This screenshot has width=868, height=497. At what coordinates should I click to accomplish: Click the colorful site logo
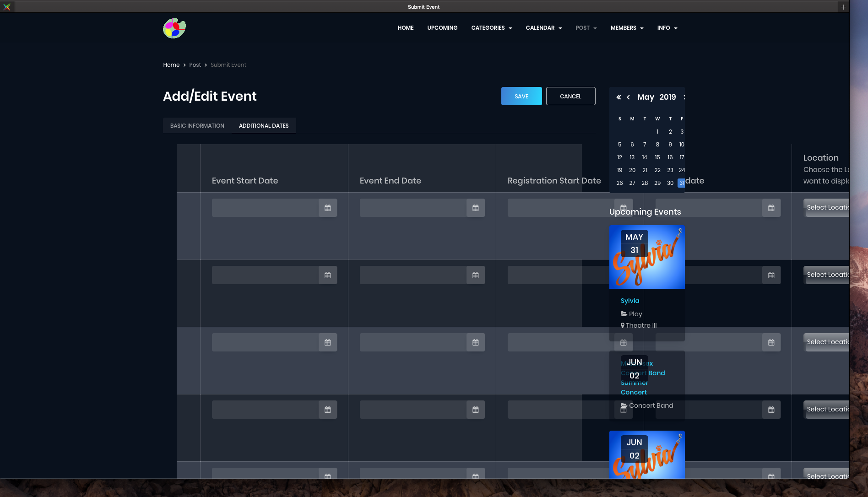tap(174, 28)
